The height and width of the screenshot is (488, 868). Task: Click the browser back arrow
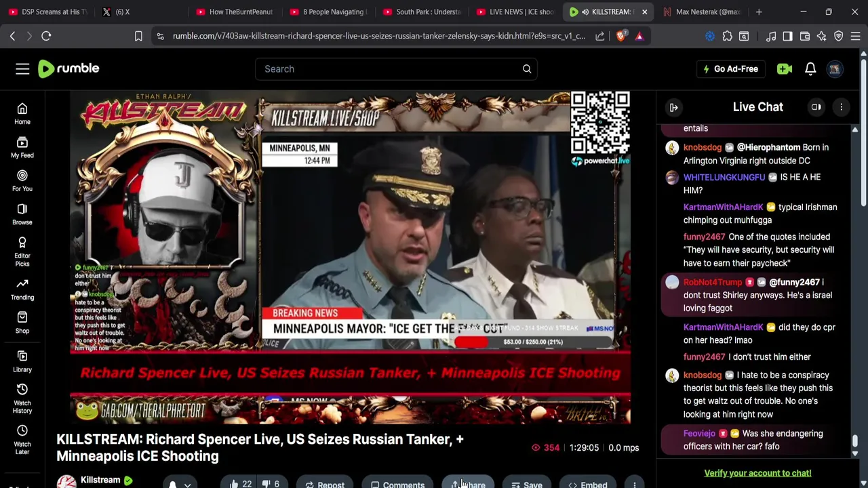click(12, 36)
